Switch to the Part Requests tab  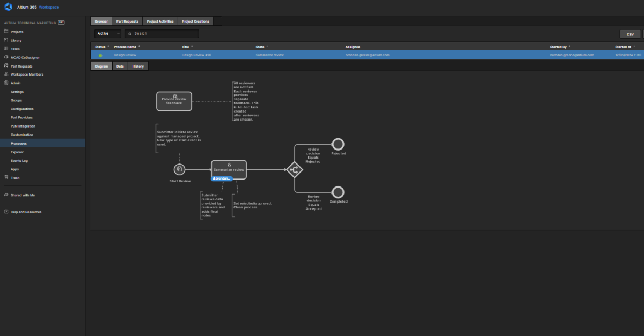[127, 21]
